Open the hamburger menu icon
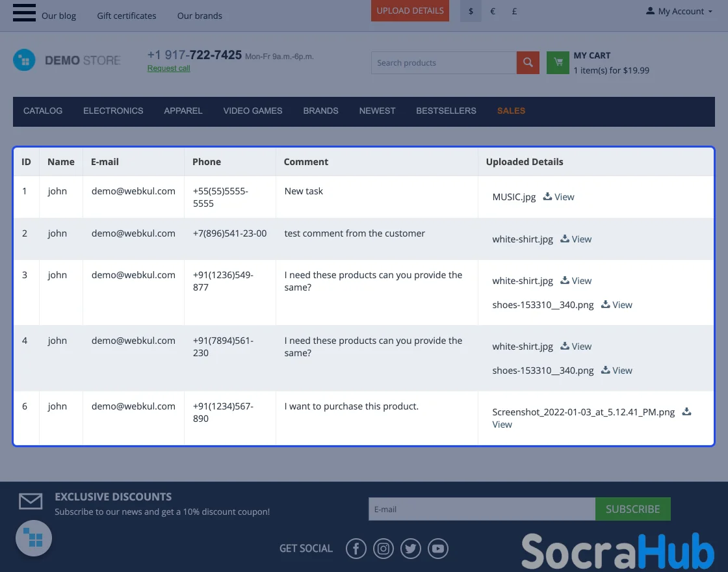This screenshot has width=728, height=572. pos(24,12)
